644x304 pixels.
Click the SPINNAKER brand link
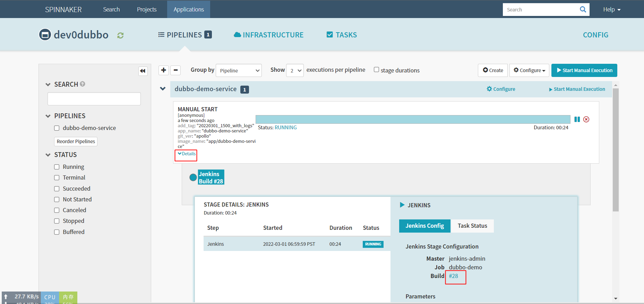pos(63,9)
